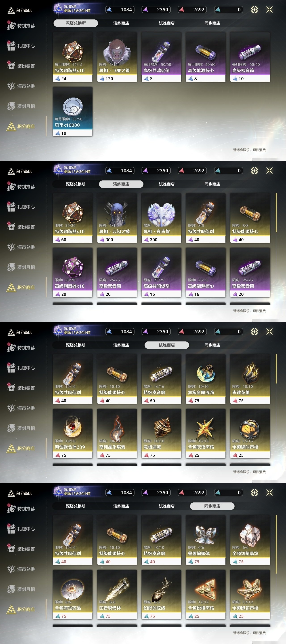The height and width of the screenshot is (644, 286).
Task: Click the highlighted 深塔兑换所 tab
Action: (76, 23)
